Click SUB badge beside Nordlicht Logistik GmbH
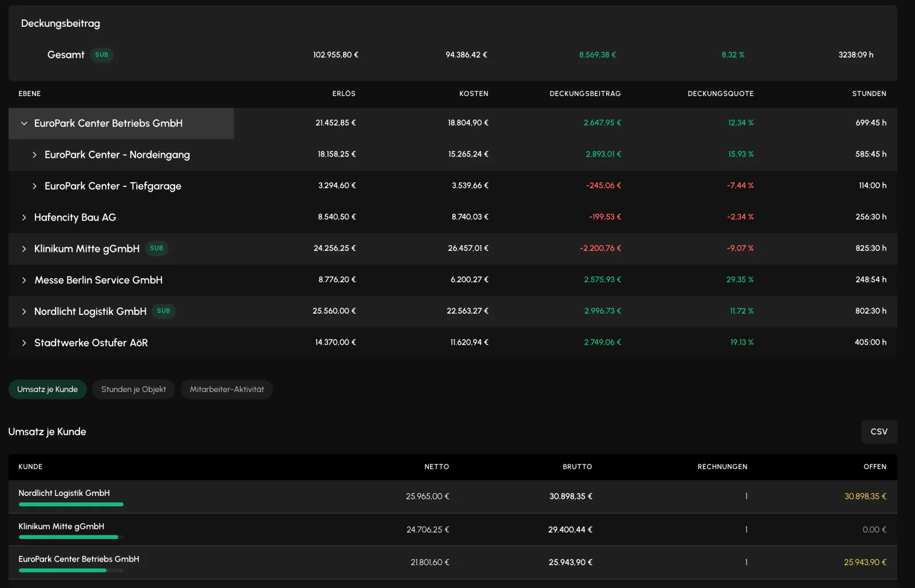 point(164,311)
